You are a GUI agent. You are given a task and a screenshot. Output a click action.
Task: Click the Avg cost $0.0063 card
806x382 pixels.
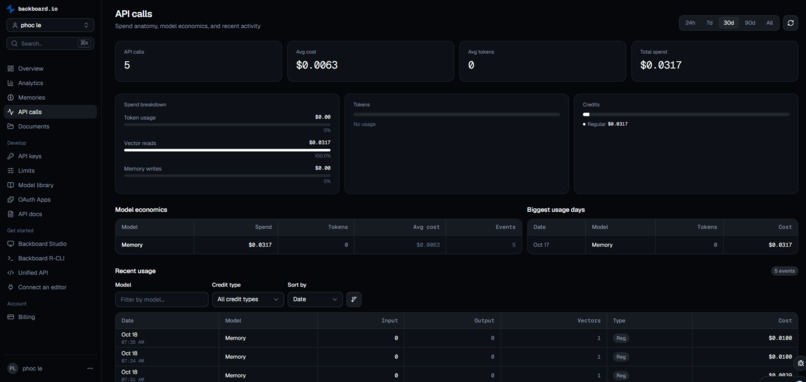tap(371, 61)
